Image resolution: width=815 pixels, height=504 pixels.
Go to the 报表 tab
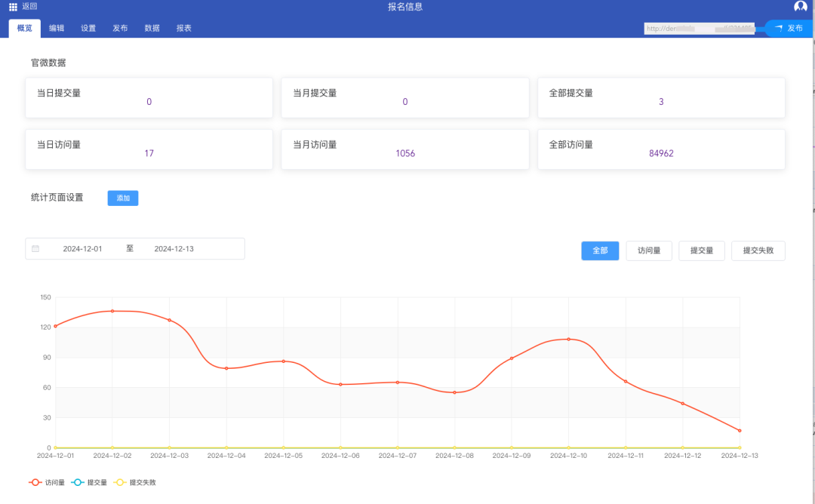pos(183,29)
